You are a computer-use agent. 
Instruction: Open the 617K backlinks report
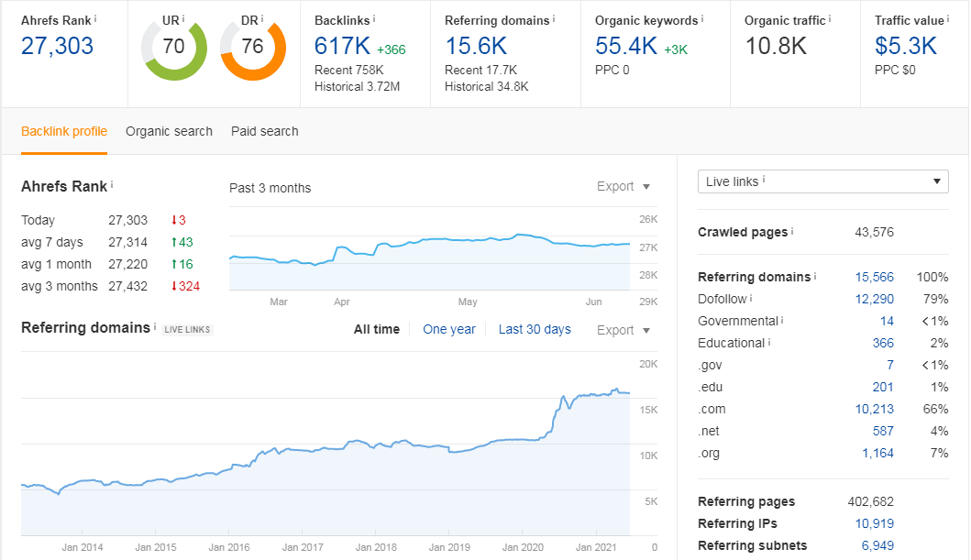(x=342, y=46)
